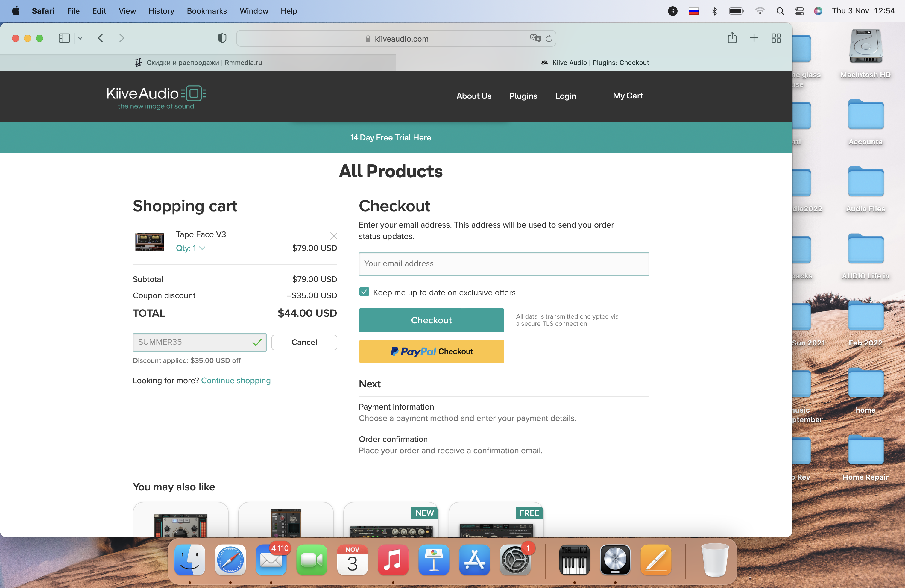This screenshot has width=905, height=588.
Task: Expand the Qty: 1 dropdown
Action: click(191, 248)
